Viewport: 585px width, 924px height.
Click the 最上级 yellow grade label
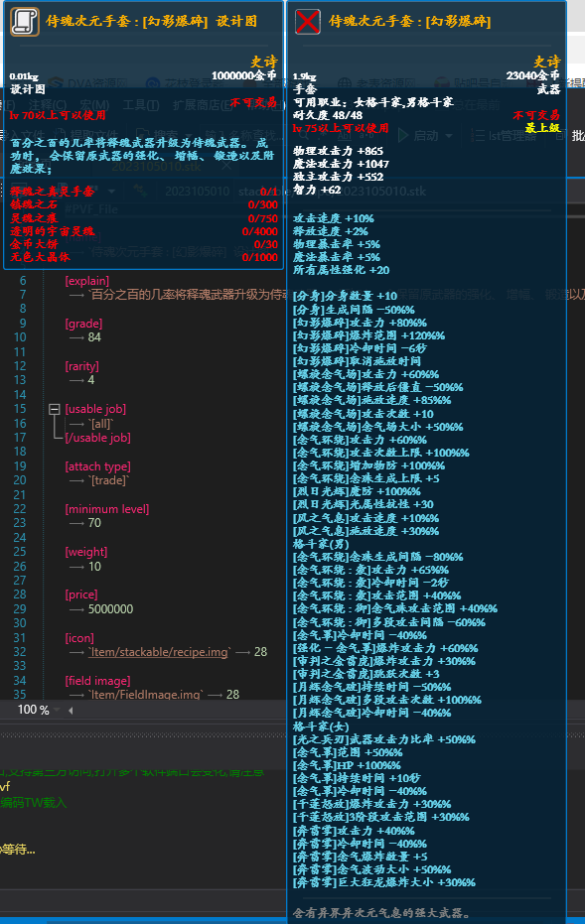pos(542,128)
